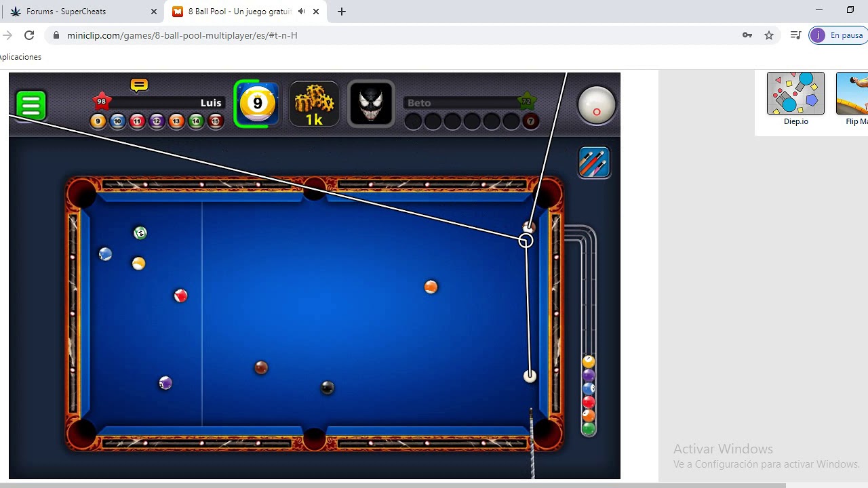Close the 8 Ball Pool tab
868x488 pixels.
click(316, 12)
